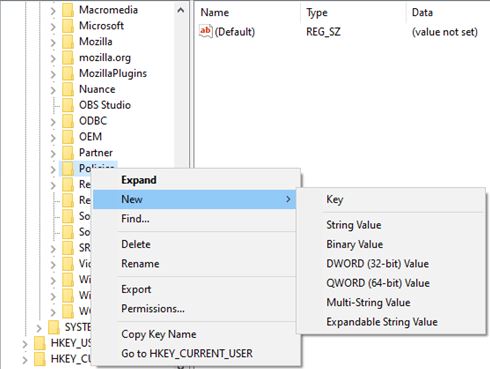Click the Partner folder icon
Screen dimensions: 490x369
[68, 153]
